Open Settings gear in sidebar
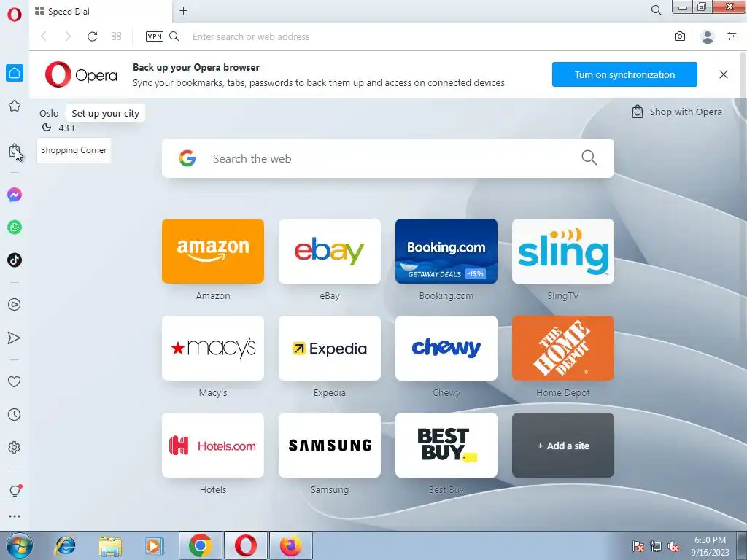The image size is (747, 560). 15,447
